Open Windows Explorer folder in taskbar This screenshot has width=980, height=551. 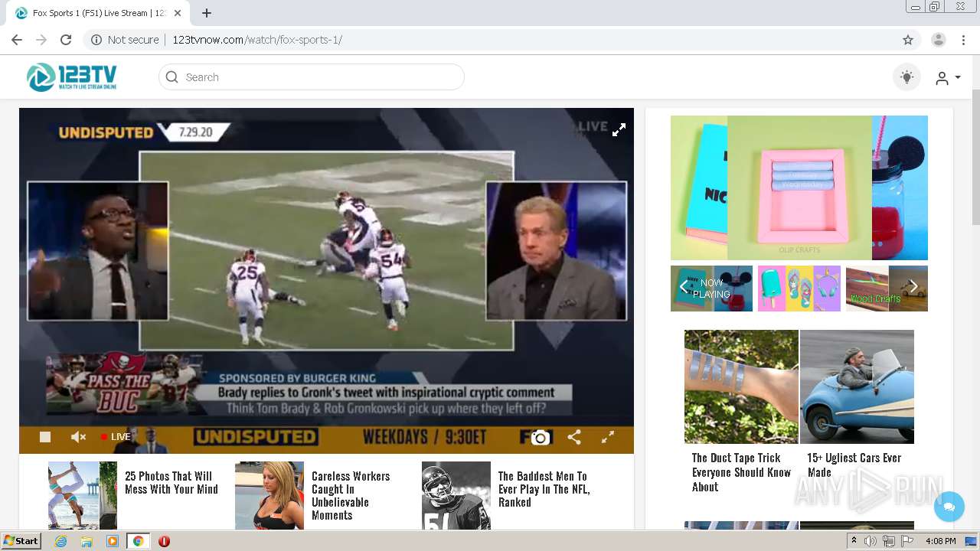87,541
